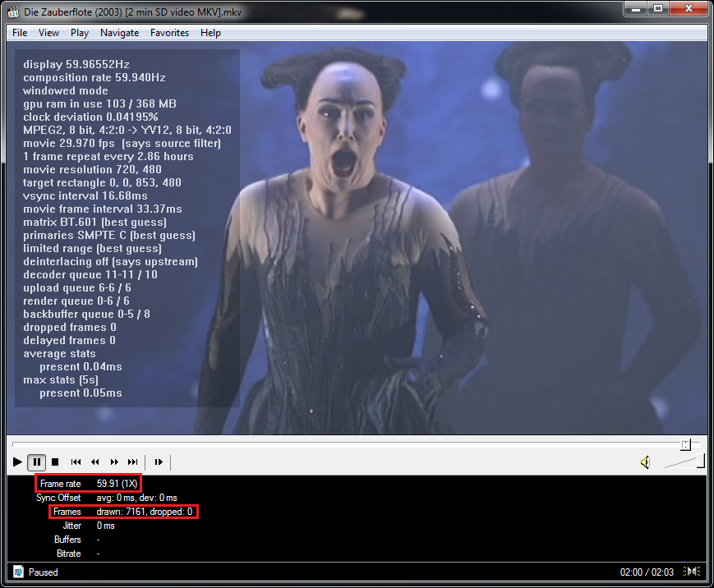This screenshot has width=714, height=588.
Task: Click the window title text
Action: (132, 11)
